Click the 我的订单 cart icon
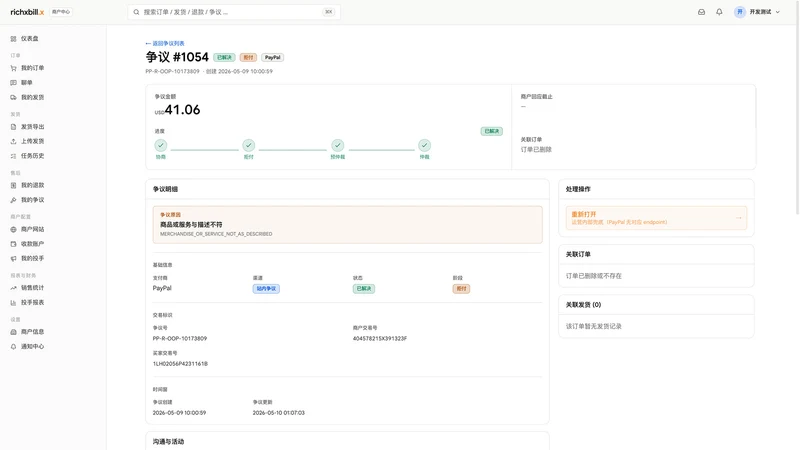800x450 pixels. click(x=13, y=68)
